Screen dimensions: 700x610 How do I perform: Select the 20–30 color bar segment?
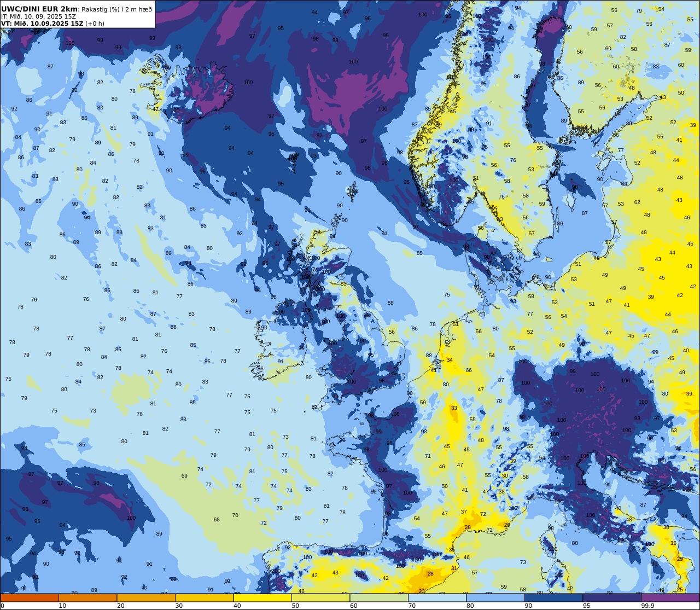coord(146,598)
